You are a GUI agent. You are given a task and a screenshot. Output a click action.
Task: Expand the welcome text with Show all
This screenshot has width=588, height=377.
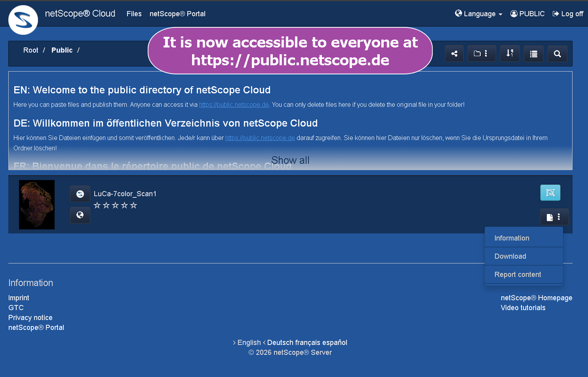[x=290, y=160]
